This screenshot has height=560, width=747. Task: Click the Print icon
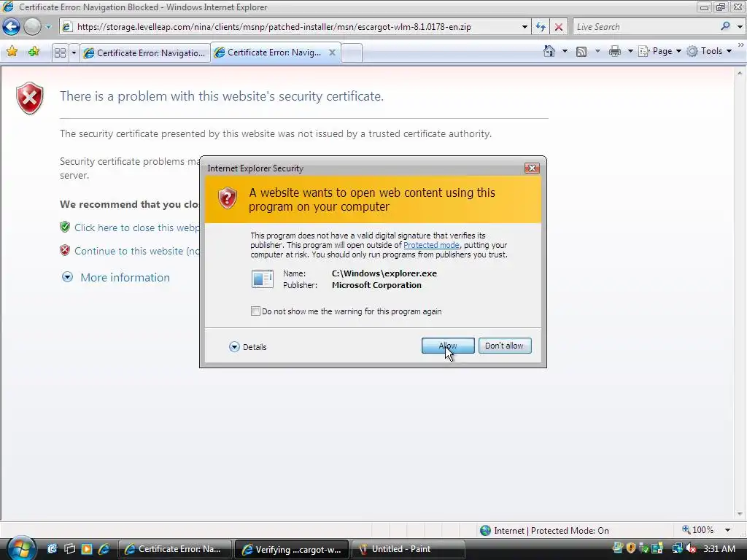pos(614,51)
